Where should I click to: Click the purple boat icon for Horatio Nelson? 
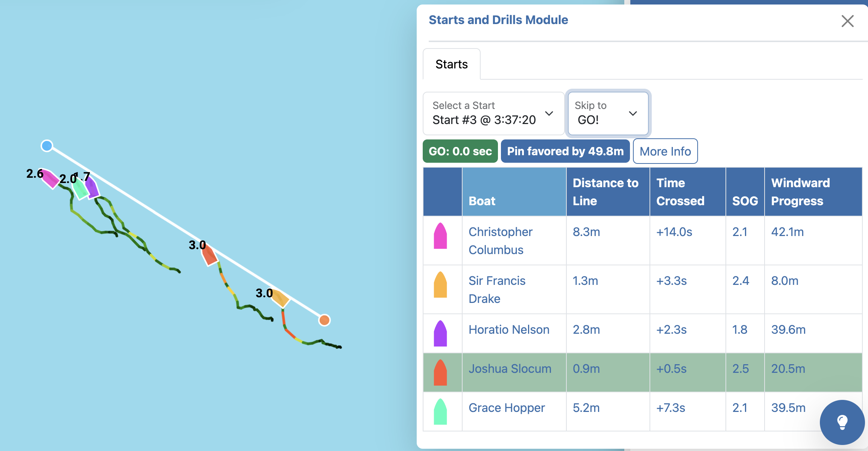point(440,333)
